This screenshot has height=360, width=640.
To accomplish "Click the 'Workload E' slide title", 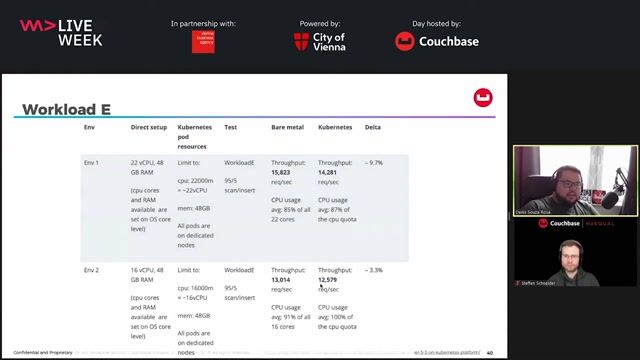I will point(67,109).
